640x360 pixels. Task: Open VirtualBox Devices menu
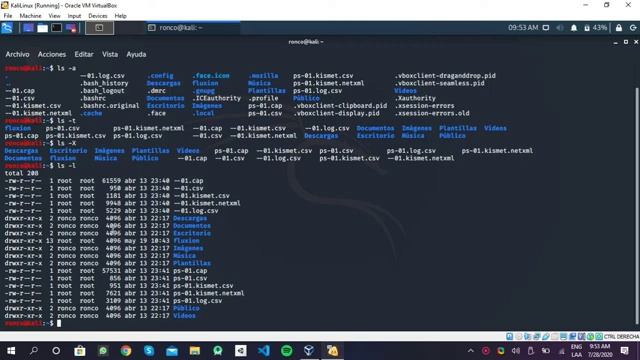pos(98,16)
